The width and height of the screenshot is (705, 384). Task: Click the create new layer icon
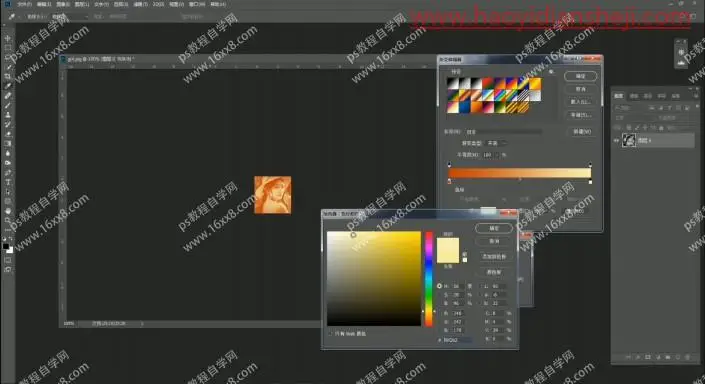[x=678, y=357]
